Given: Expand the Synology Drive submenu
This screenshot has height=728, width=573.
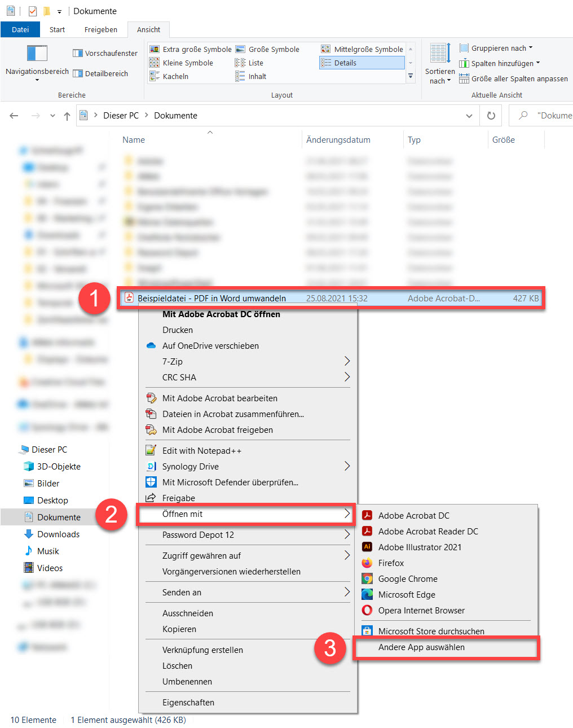Looking at the screenshot, I should click(248, 467).
